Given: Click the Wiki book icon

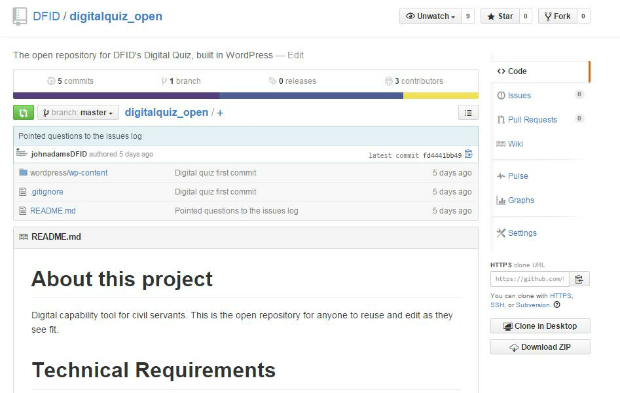Looking at the screenshot, I should coord(501,144).
